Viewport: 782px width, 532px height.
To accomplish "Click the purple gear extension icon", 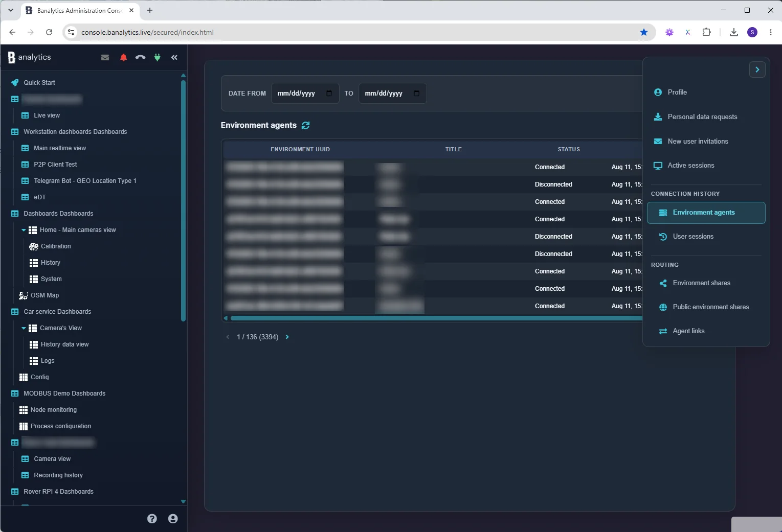I will point(669,32).
